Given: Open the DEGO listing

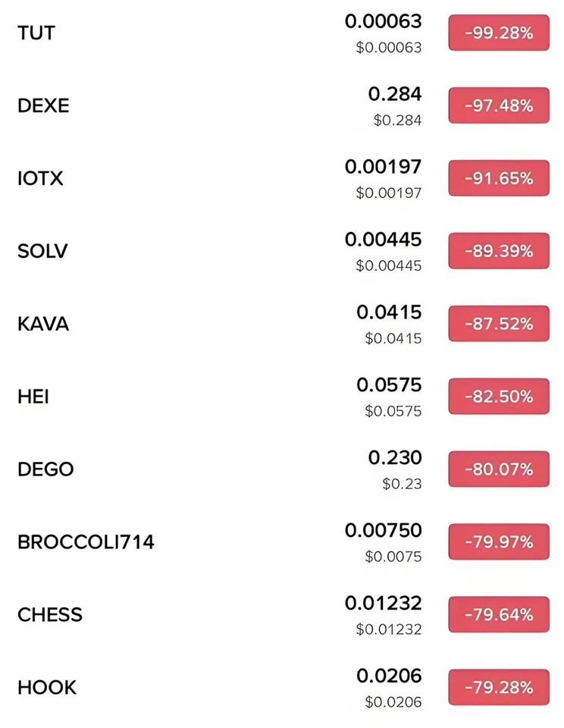Looking at the screenshot, I should click(282, 469).
